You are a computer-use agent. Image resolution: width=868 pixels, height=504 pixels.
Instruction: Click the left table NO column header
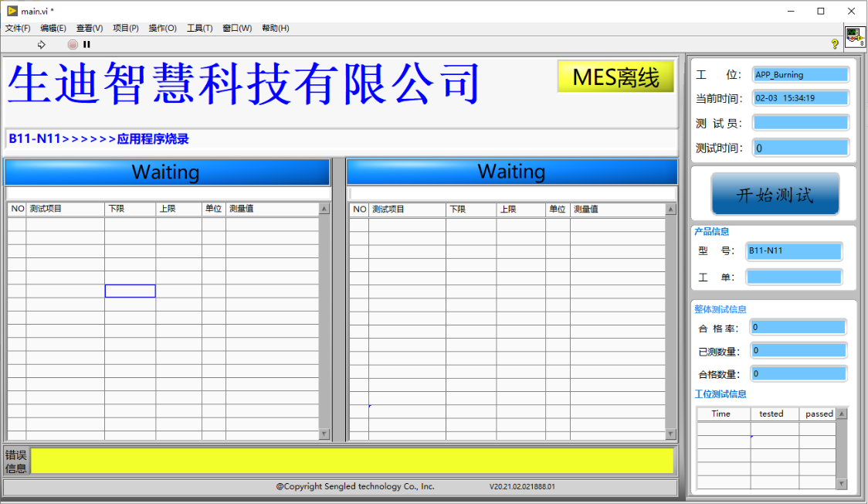click(x=17, y=209)
